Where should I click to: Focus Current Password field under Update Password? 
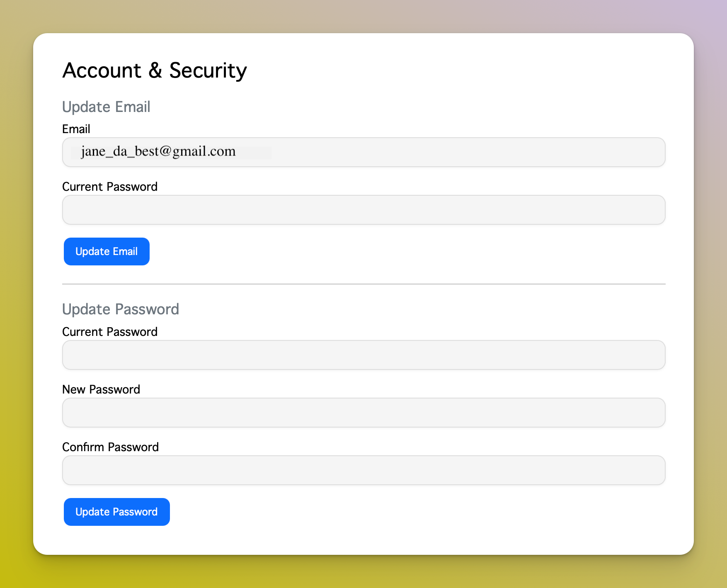pyautogui.click(x=363, y=355)
